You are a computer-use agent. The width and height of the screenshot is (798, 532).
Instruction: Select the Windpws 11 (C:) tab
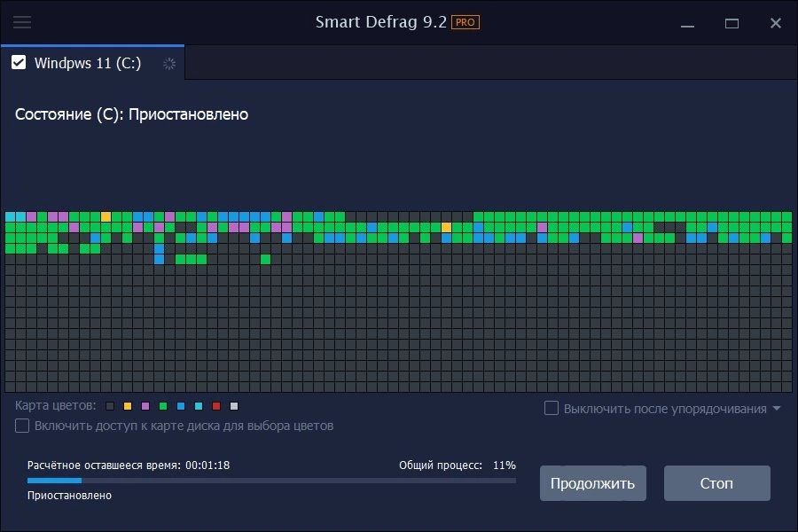tap(92, 63)
